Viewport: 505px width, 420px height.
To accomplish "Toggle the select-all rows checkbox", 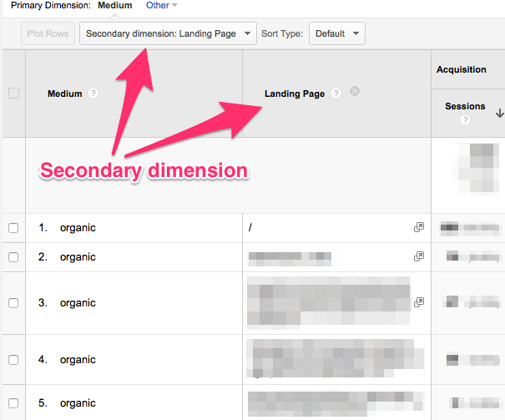I will coord(13,93).
